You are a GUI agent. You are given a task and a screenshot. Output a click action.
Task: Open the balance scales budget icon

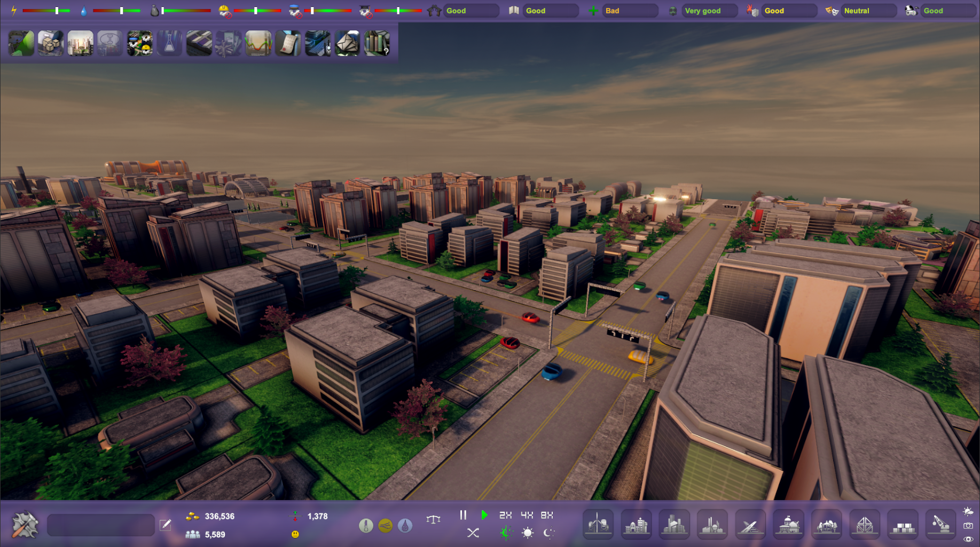[433, 519]
